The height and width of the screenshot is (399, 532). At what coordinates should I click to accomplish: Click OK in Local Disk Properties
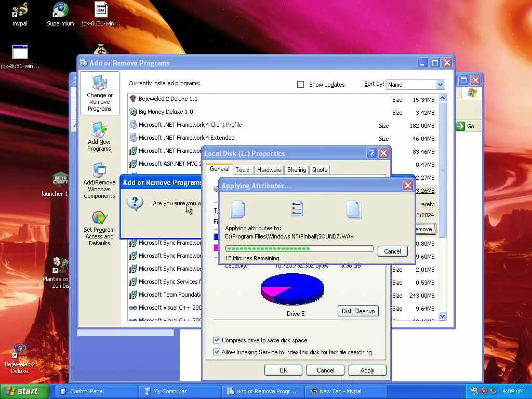(283, 370)
